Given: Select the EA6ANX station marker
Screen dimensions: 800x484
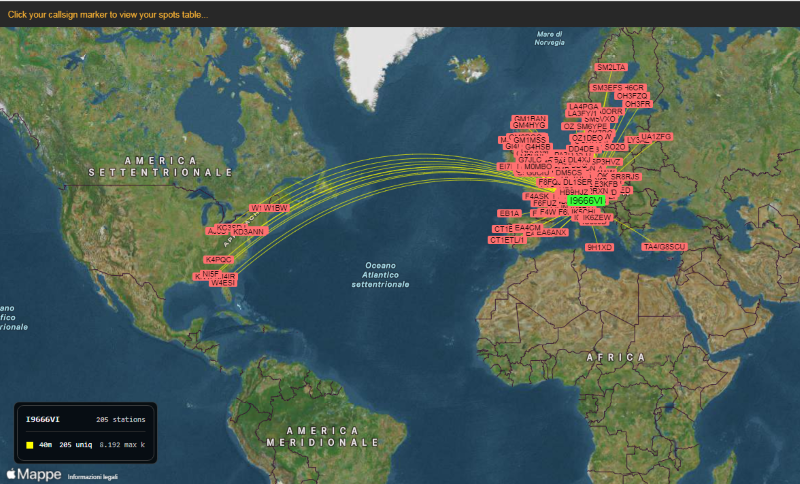Looking at the screenshot, I should tap(552, 233).
